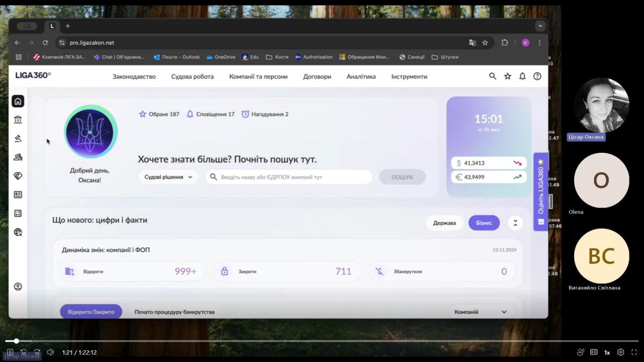644x362 pixels.
Task: Click the Обране 187 star counter
Action: (159, 114)
